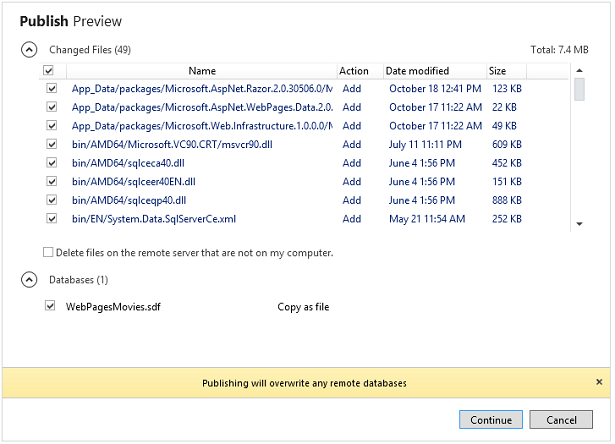Cancel the publish preview
This screenshot has height=444, width=615.
568,420
